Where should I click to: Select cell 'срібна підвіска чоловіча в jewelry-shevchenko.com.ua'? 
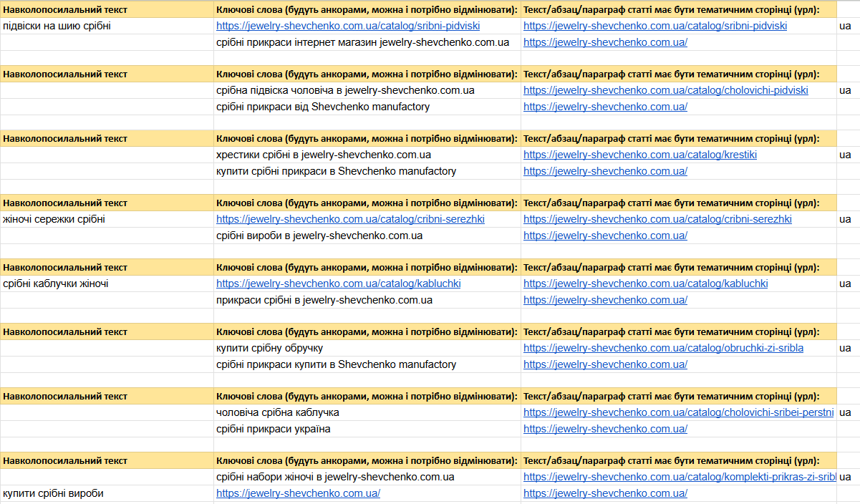pos(367,90)
